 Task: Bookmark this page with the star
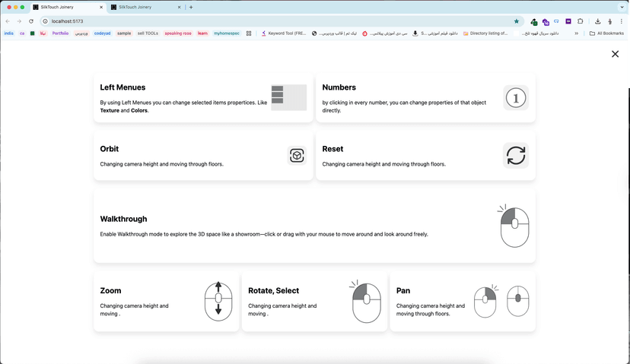point(517,21)
